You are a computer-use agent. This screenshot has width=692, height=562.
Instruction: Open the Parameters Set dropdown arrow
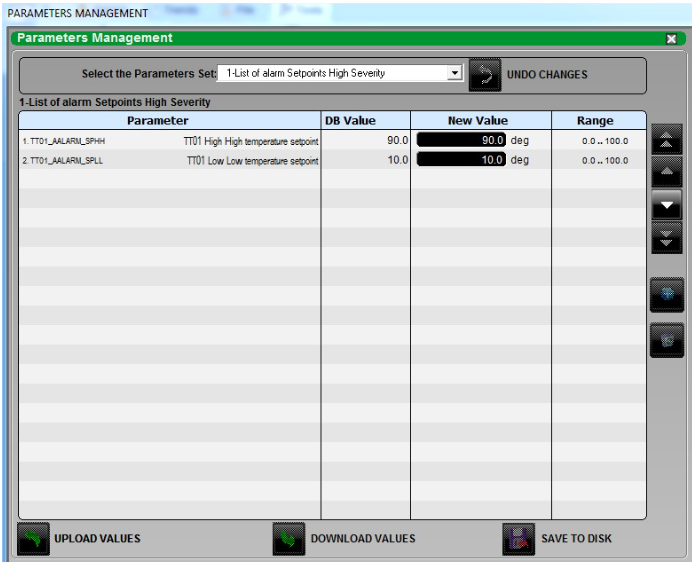click(455, 72)
